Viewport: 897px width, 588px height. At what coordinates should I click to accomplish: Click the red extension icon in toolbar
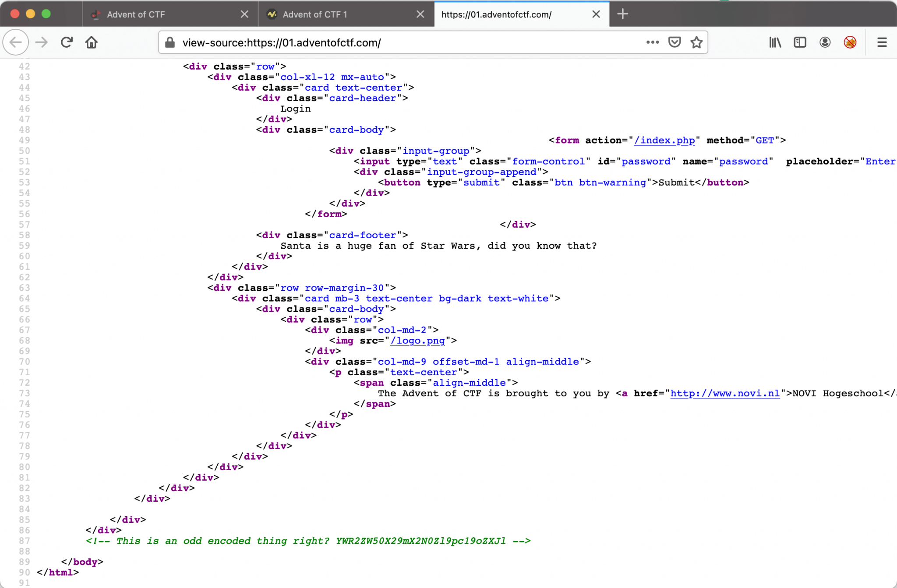pos(850,42)
